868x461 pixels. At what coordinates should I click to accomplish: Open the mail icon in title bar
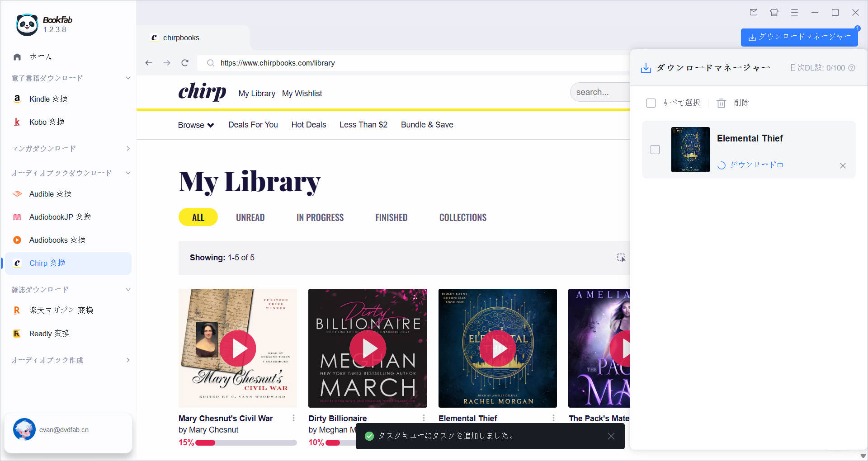click(x=754, y=12)
